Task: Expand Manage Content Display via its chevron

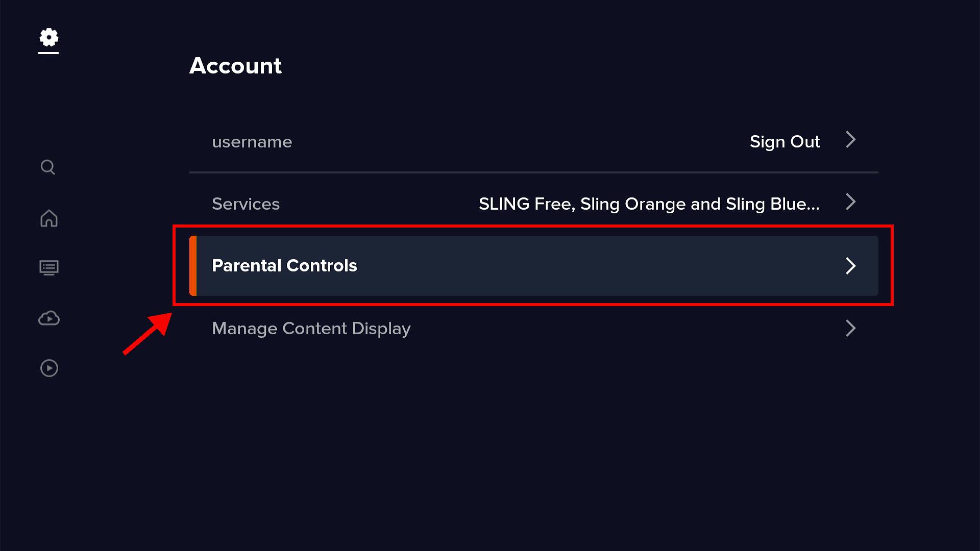Action: click(x=850, y=328)
